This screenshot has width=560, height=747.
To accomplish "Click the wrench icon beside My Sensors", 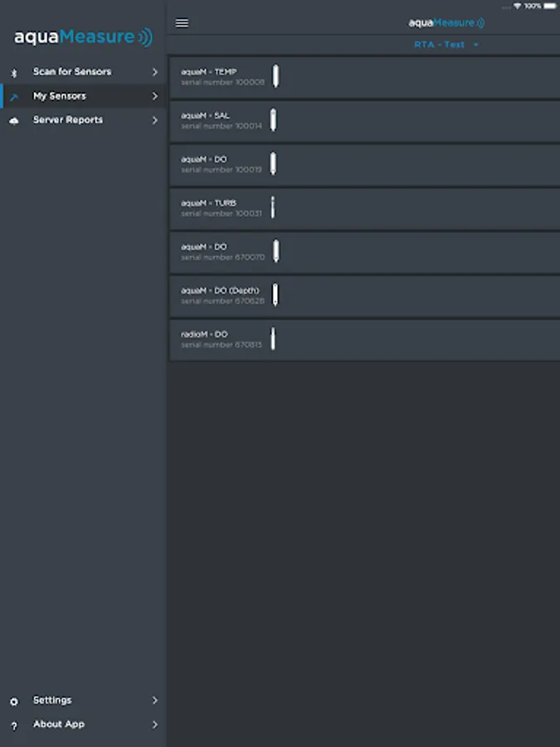I will 14,97.
